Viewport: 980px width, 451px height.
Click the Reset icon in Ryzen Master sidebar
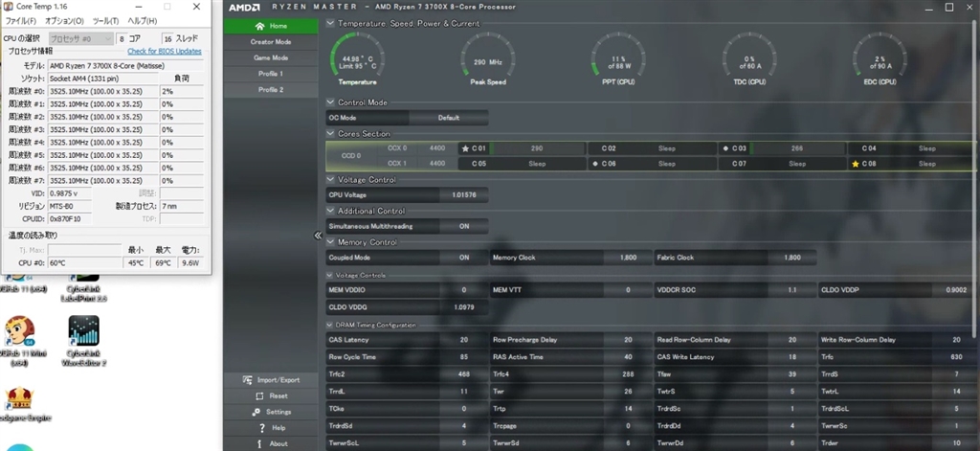pyautogui.click(x=259, y=396)
